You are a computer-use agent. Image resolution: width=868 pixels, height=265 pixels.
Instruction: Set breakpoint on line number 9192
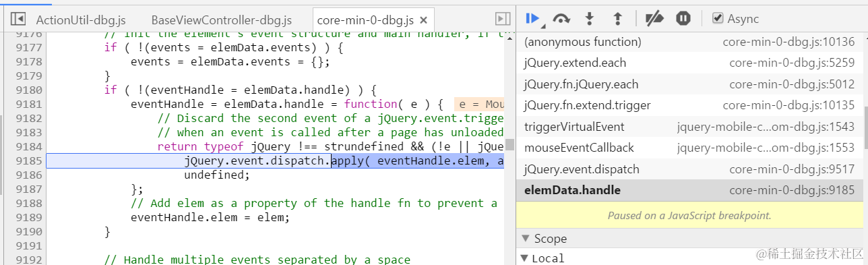click(x=28, y=260)
